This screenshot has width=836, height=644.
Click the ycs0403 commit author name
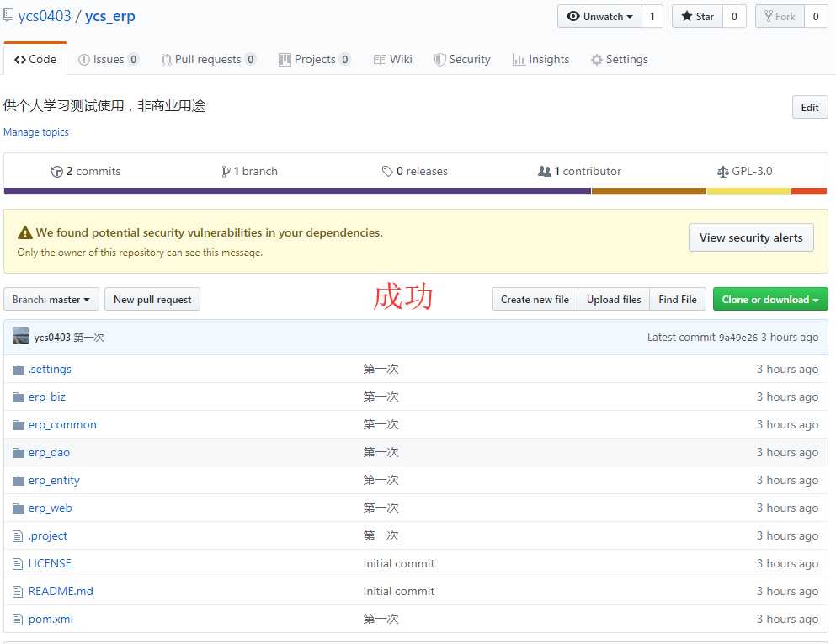click(x=52, y=337)
